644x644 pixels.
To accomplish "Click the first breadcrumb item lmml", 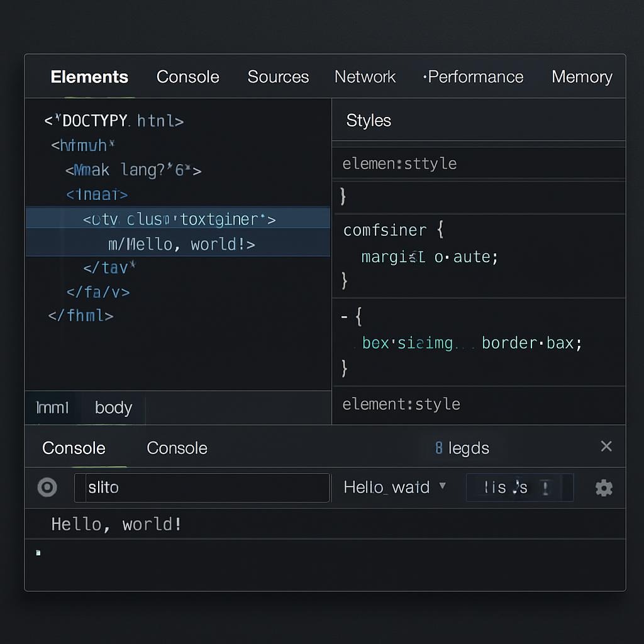I will pyautogui.click(x=52, y=408).
